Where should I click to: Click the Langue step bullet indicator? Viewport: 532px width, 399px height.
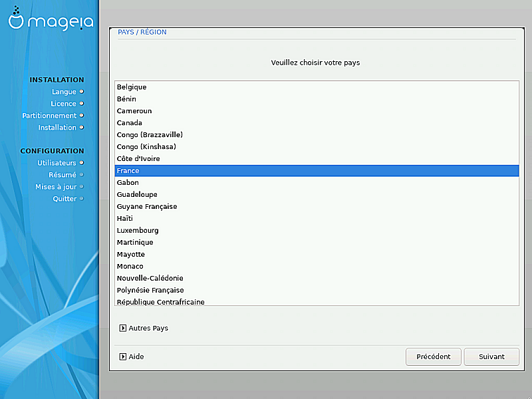(x=82, y=92)
